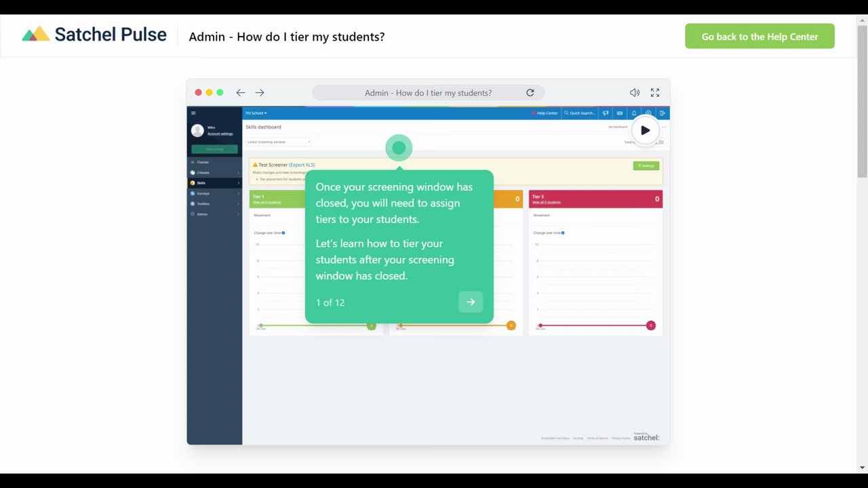Open the Acceptable Use Policy footer link
This screenshot has width=868, height=488.
click(x=555, y=439)
